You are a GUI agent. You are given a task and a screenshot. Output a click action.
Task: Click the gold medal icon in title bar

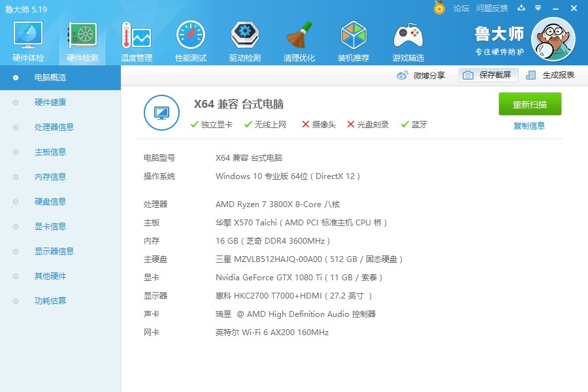(x=439, y=7)
